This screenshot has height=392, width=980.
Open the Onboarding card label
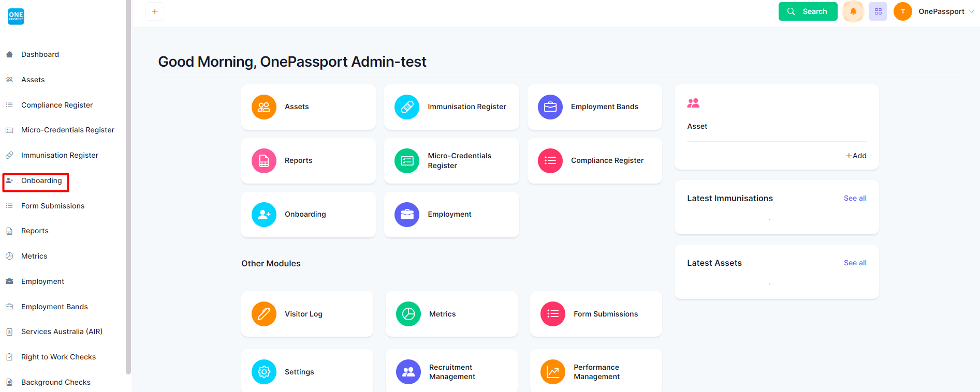click(x=305, y=214)
